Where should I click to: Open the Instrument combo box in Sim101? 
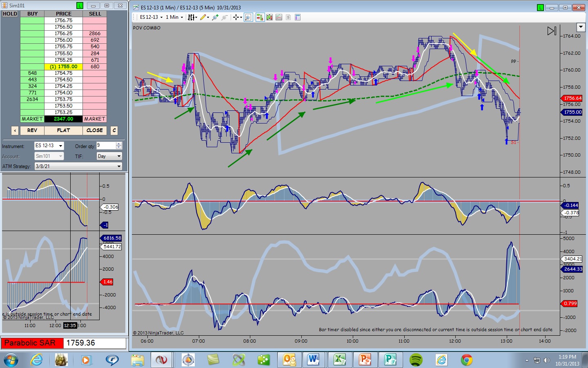[x=49, y=146]
